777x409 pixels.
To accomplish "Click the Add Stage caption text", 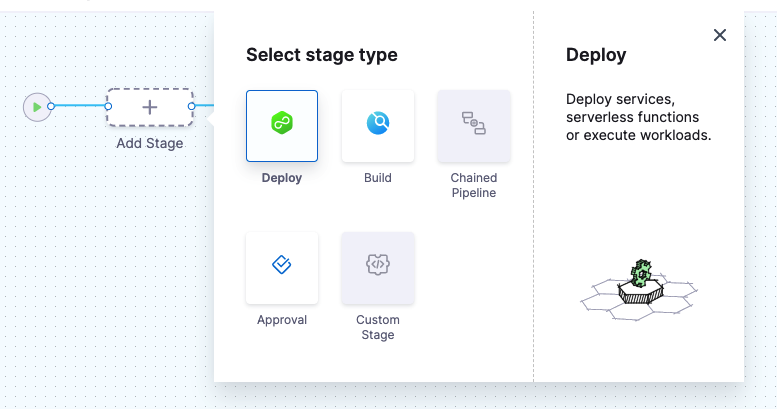I will 149,143.
